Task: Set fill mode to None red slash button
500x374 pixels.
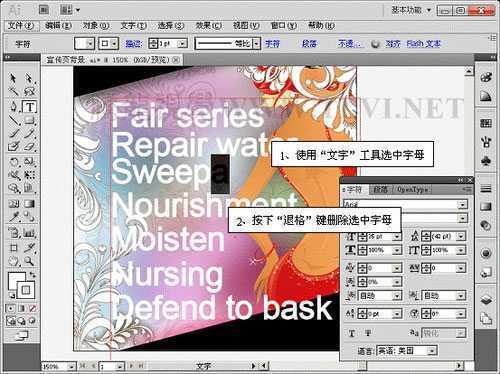Action: tap(32, 308)
